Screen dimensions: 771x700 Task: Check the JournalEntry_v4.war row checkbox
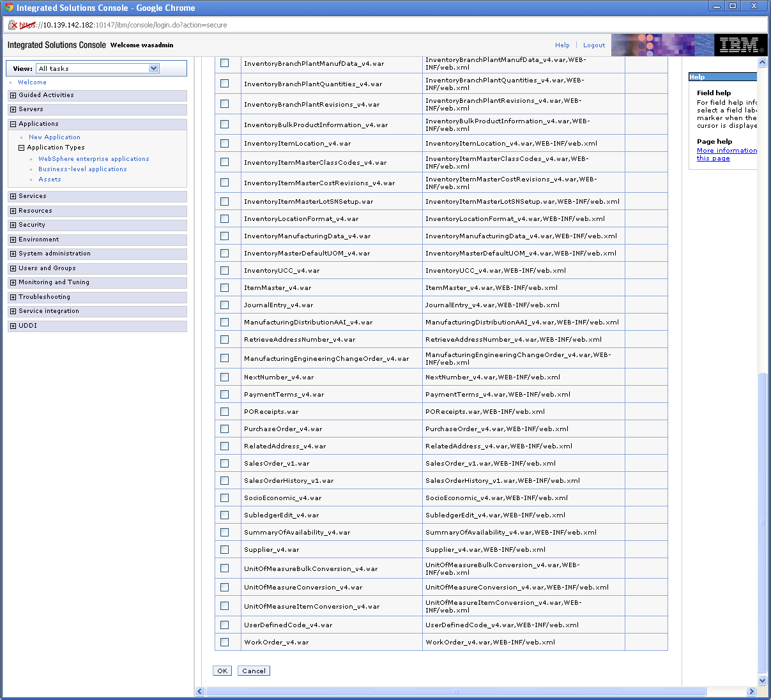click(224, 305)
